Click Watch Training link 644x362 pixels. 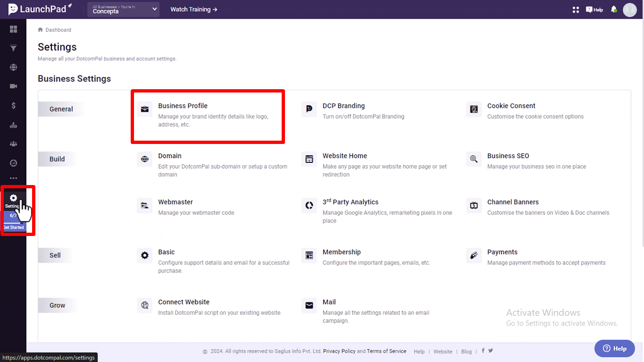194,9
